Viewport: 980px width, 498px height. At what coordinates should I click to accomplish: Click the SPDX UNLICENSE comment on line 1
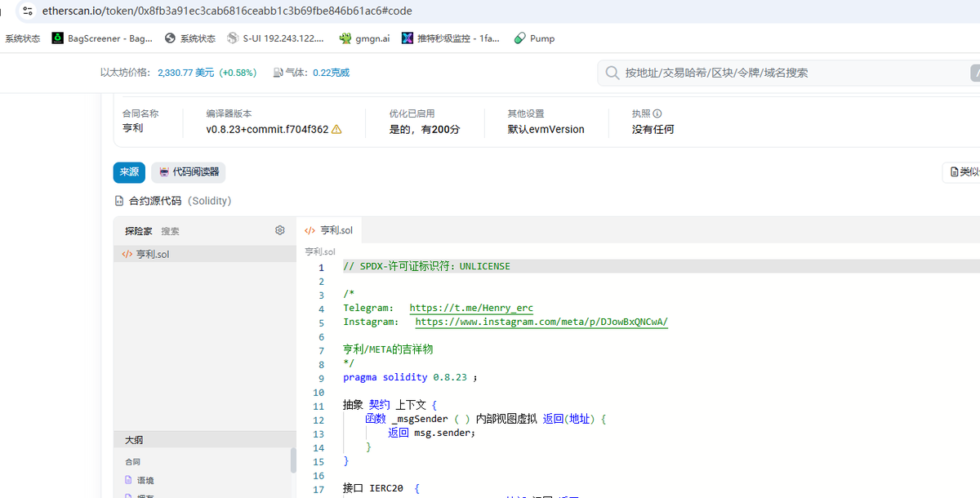pyautogui.click(x=426, y=266)
